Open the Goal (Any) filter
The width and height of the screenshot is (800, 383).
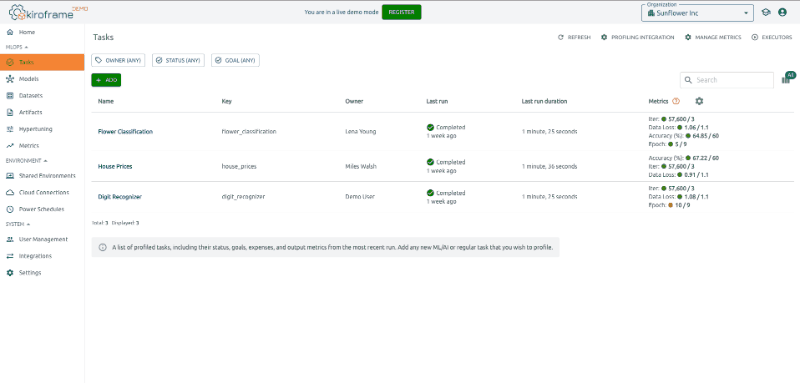click(x=235, y=60)
